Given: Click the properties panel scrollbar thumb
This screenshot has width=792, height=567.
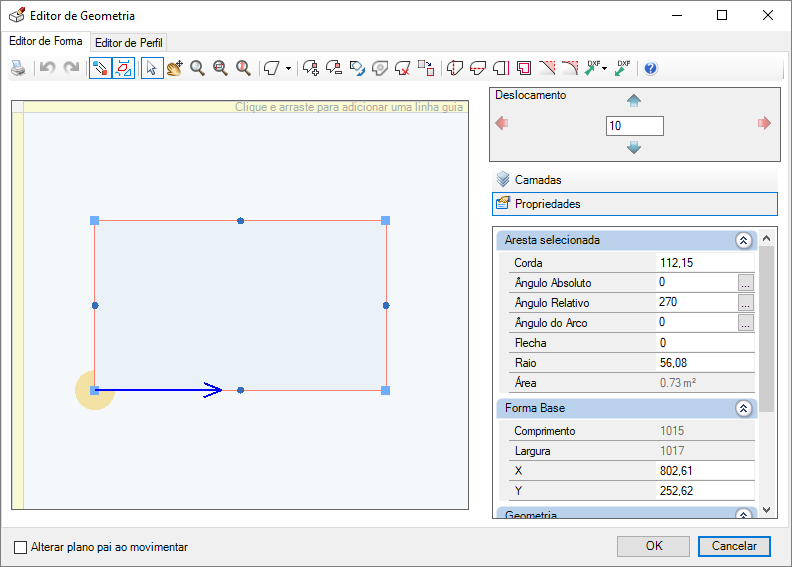Looking at the screenshot, I should point(767,329).
